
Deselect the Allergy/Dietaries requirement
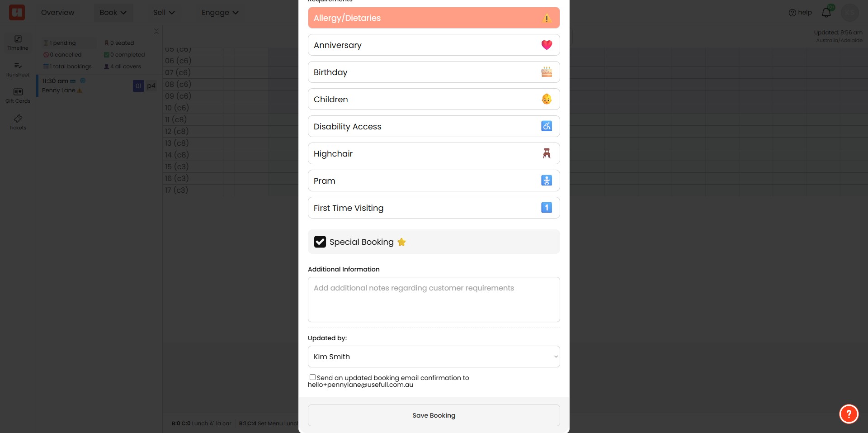[x=434, y=18]
